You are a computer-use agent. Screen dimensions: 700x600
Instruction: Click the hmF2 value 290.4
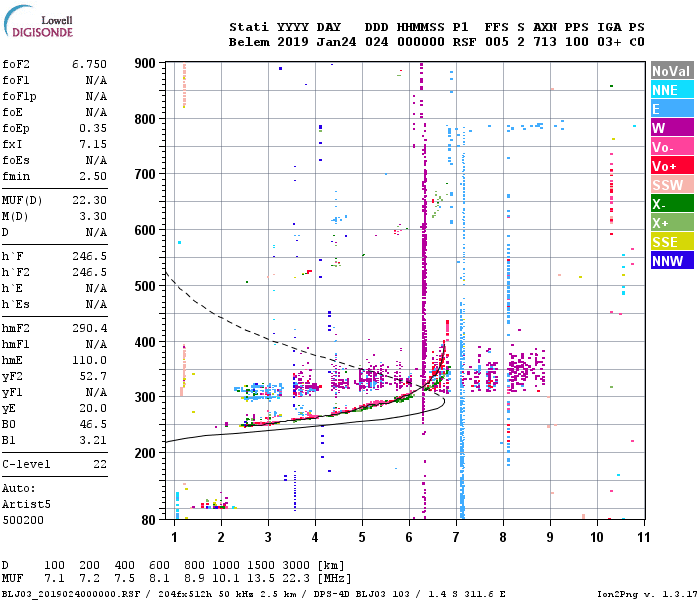[90, 328]
